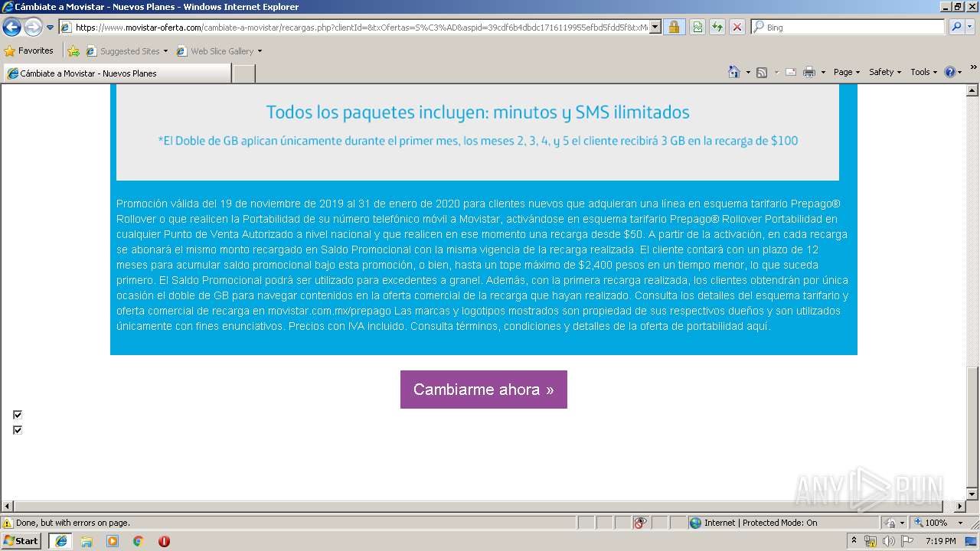Toggle the second checkbox below the promo

point(18,430)
